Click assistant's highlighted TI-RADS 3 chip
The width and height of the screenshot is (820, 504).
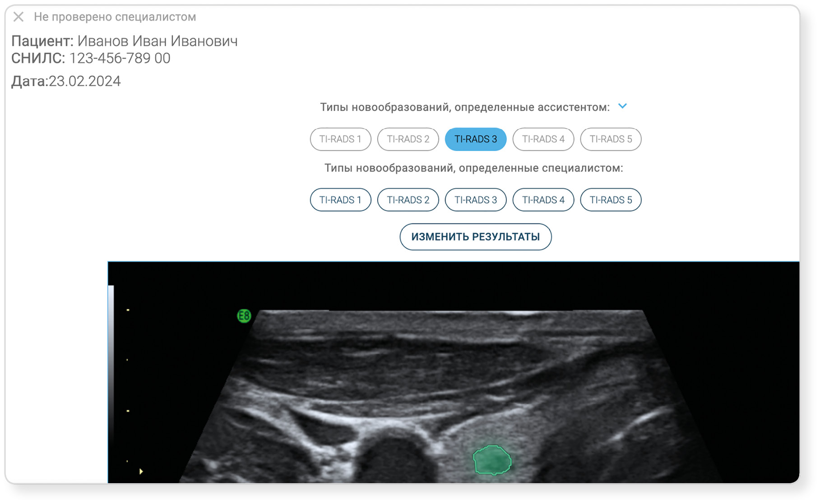point(475,139)
